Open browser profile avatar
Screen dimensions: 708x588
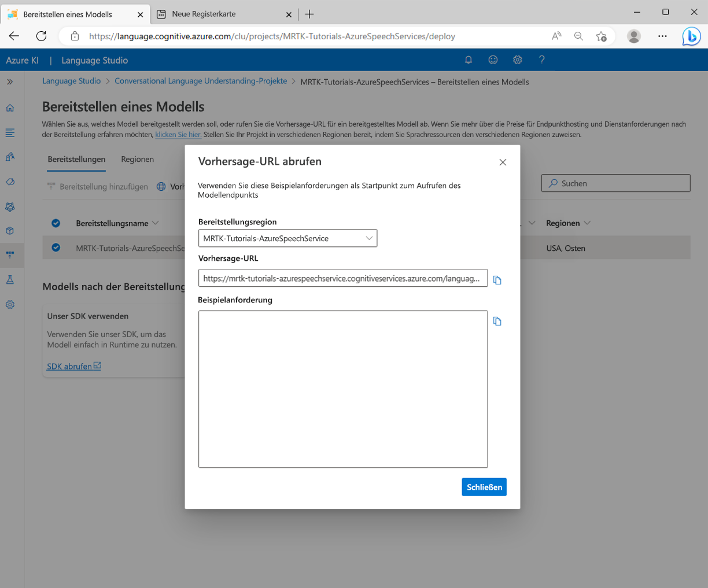[x=634, y=36]
